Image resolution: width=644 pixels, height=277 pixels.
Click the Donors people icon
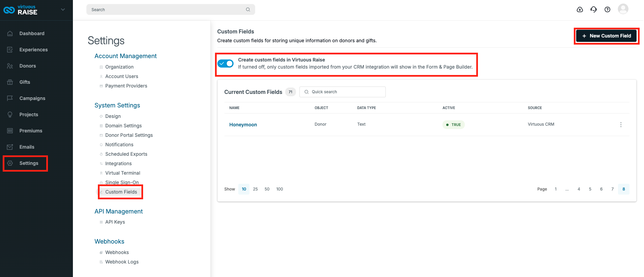pyautogui.click(x=10, y=66)
